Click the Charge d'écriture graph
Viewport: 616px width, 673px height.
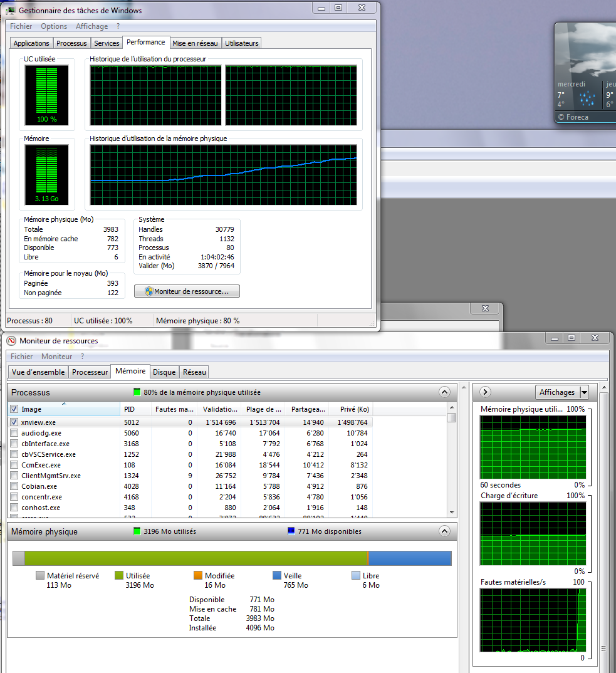click(x=533, y=533)
